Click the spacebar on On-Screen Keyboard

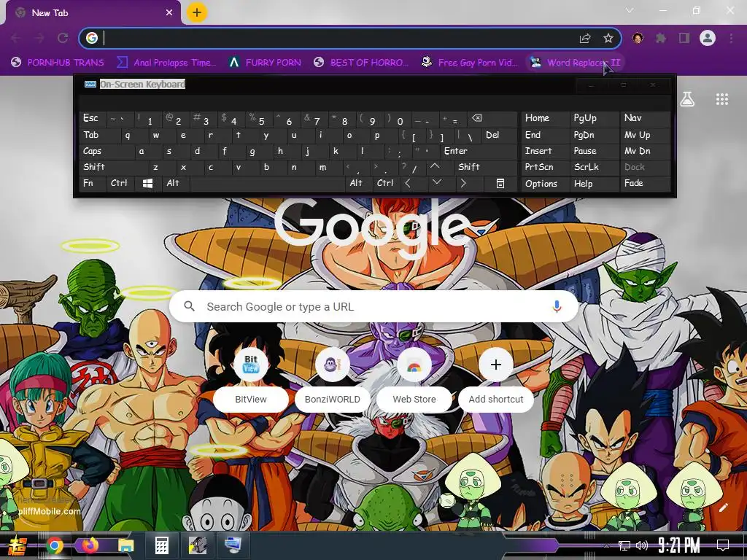(268, 183)
